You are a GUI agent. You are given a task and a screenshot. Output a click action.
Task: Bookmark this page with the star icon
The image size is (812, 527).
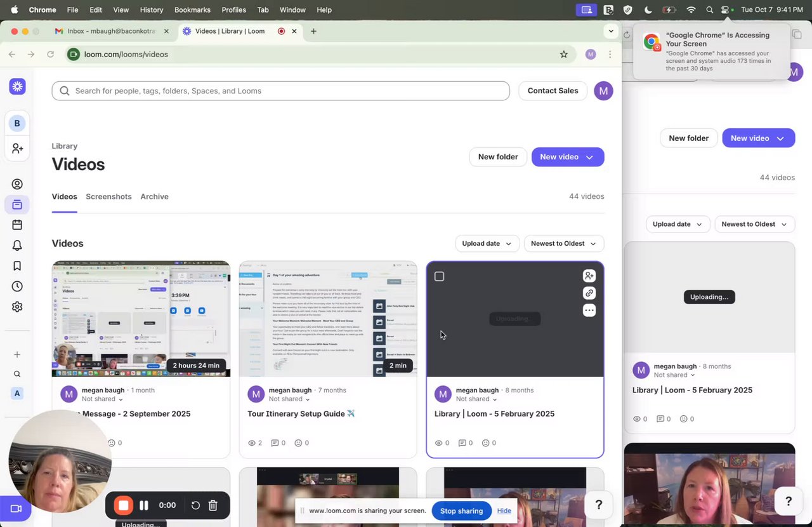pyautogui.click(x=564, y=55)
